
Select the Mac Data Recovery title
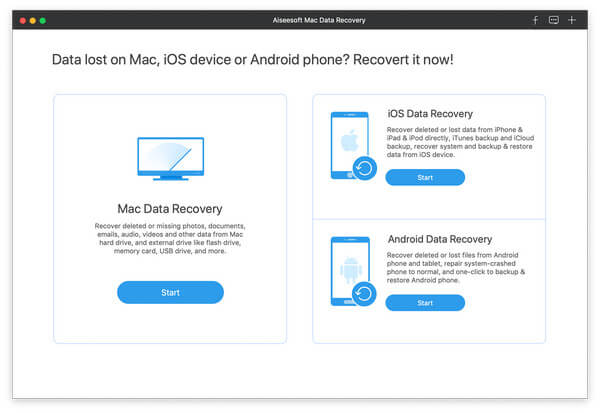tap(170, 209)
